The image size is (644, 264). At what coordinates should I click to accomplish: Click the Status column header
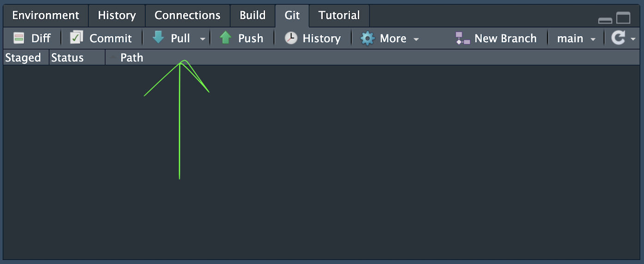coord(67,58)
